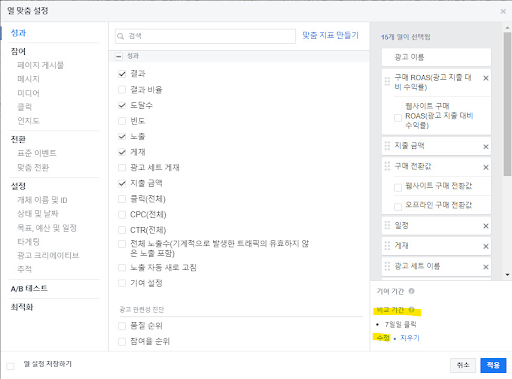Grab the drag handle of selected 게재 column
This screenshot has width=512, height=379.
click(387, 246)
